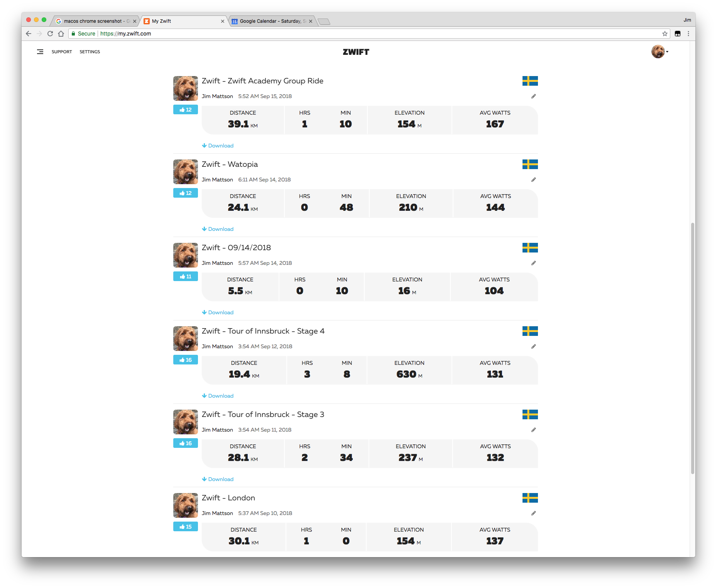Open Zwift - Zwift Academy Group Ride title
Image resolution: width=717 pixels, height=588 pixels.
tap(262, 81)
